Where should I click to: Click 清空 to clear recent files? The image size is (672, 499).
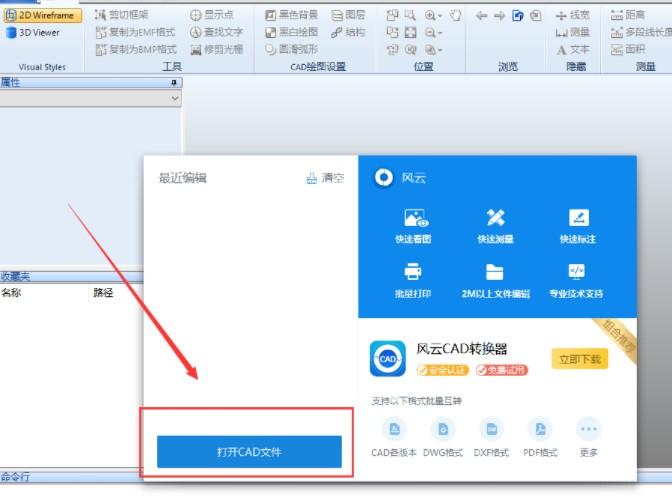[x=326, y=178]
